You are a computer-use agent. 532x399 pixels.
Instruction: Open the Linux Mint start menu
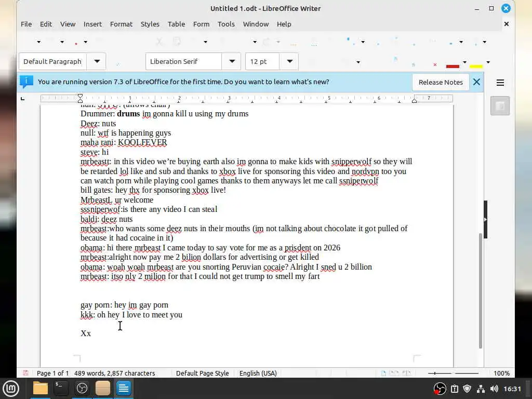[x=11, y=388]
